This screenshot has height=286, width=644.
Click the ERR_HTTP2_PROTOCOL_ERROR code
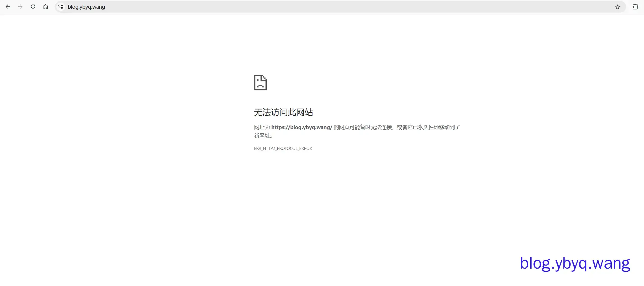point(283,148)
